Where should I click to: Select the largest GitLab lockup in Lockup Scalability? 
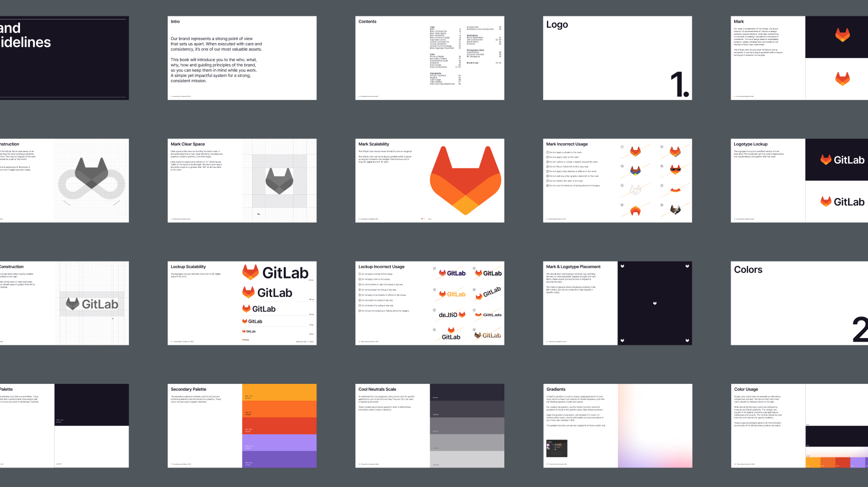[x=275, y=273]
